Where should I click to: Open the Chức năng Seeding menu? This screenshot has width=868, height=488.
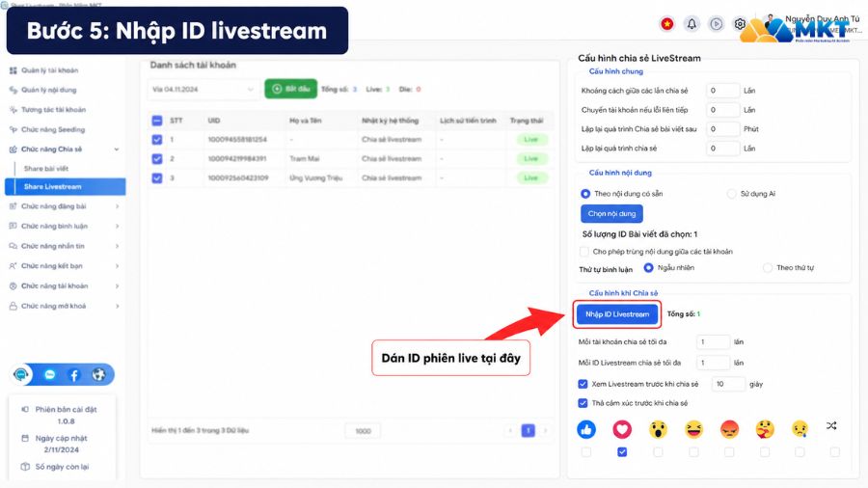[x=53, y=129]
